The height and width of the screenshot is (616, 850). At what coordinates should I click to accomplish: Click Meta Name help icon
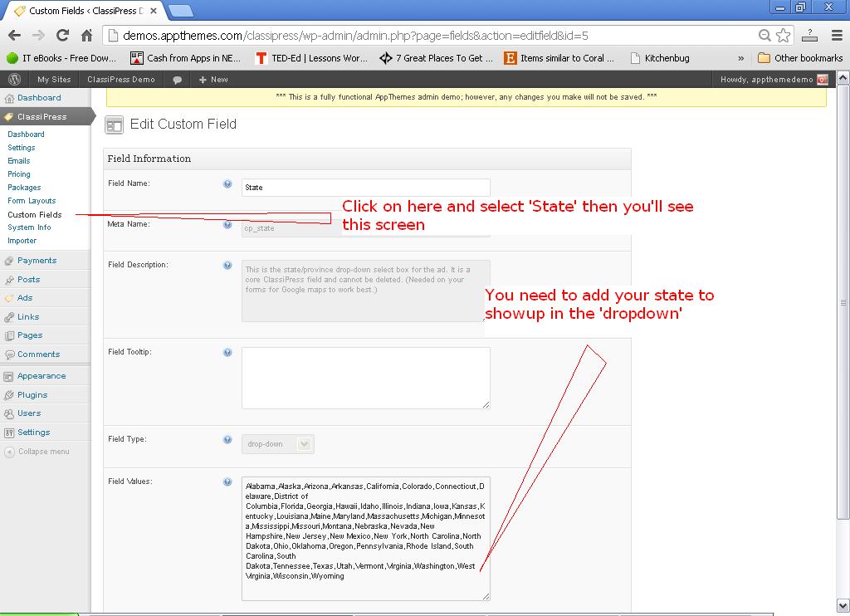227,224
